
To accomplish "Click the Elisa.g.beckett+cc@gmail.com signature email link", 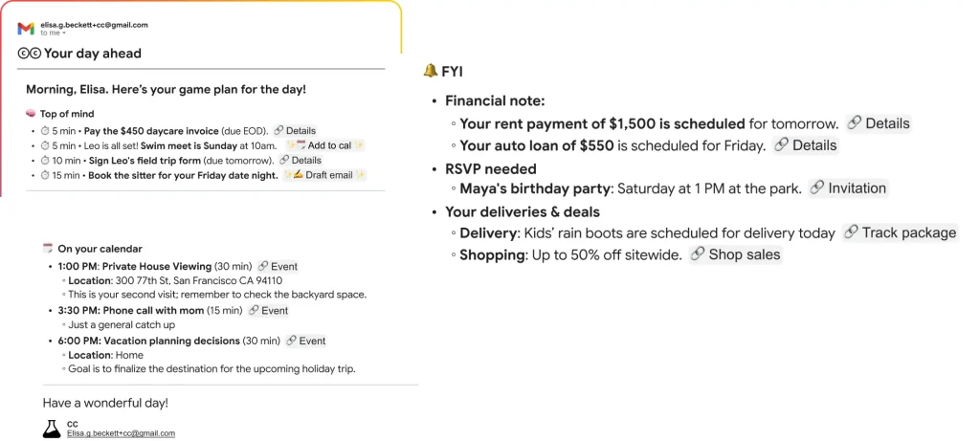I will pos(121,433).
